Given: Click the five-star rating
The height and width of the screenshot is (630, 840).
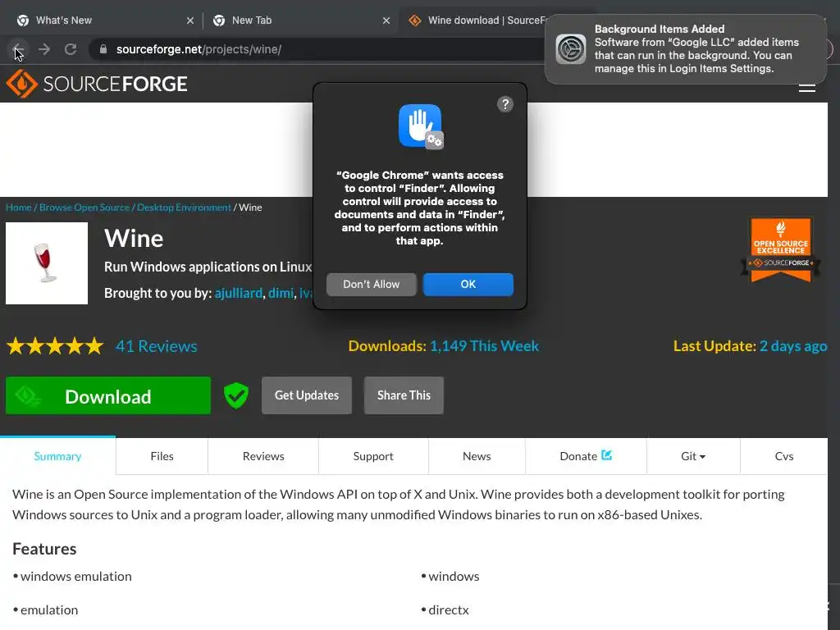Looking at the screenshot, I should coord(55,346).
